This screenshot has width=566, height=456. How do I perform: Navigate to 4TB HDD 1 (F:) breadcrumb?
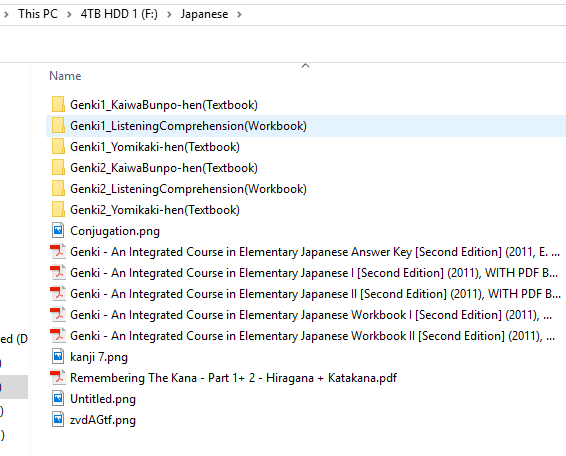coord(119,14)
